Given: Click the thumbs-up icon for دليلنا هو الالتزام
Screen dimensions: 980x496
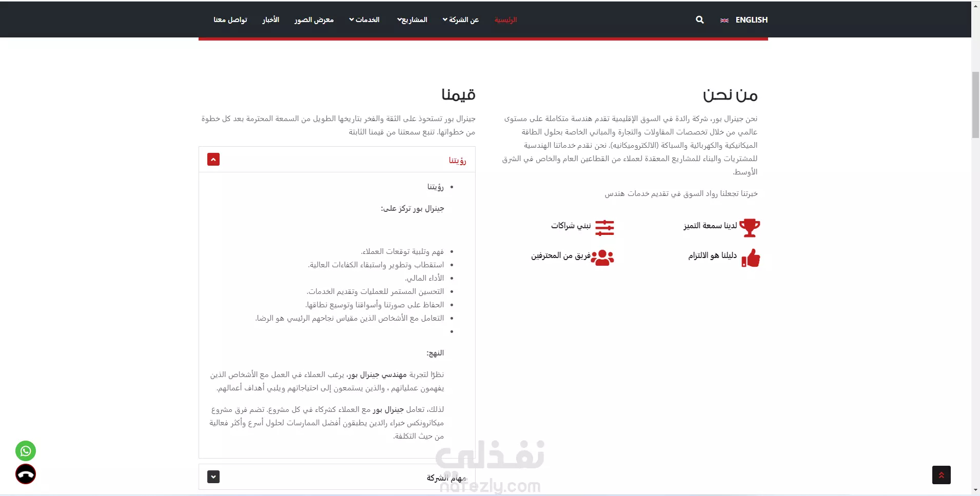Looking at the screenshot, I should (751, 257).
